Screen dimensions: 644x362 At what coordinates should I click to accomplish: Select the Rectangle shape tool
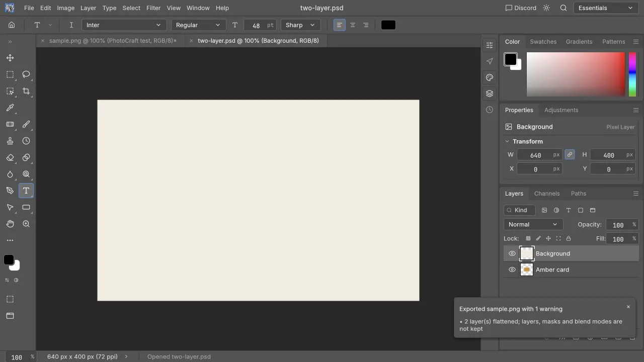26,207
